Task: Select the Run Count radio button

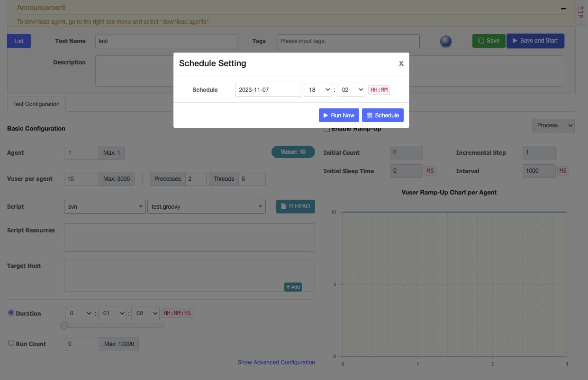Action: tap(11, 343)
